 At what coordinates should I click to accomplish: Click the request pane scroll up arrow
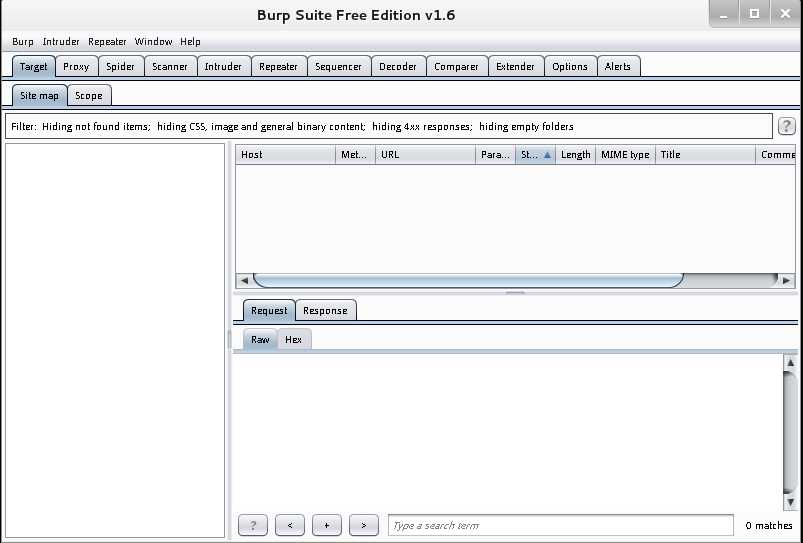tap(790, 363)
